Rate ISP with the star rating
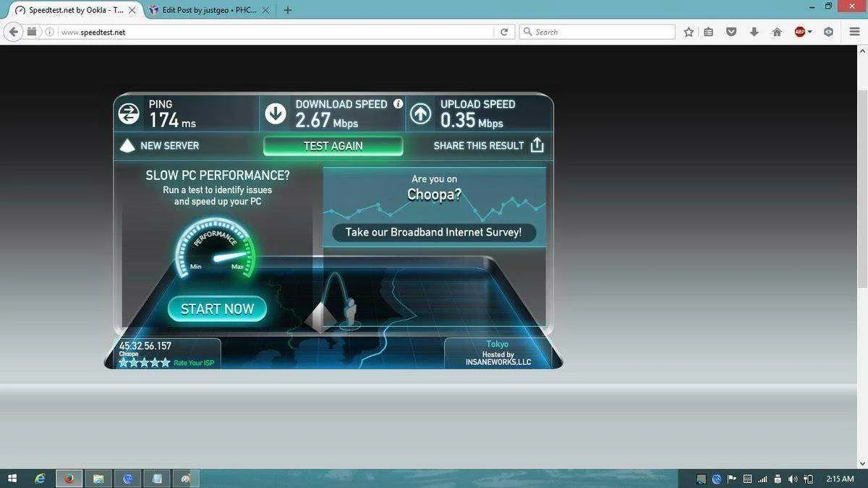 [x=145, y=362]
